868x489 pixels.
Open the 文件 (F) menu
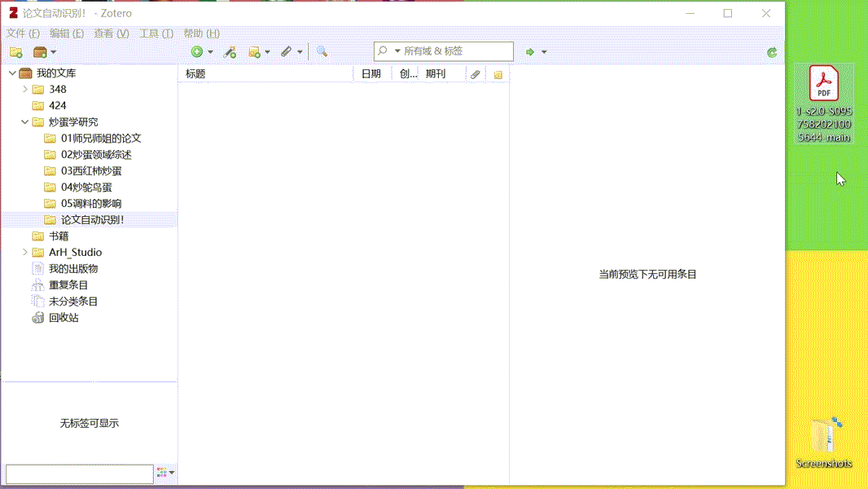click(x=23, y=33)
